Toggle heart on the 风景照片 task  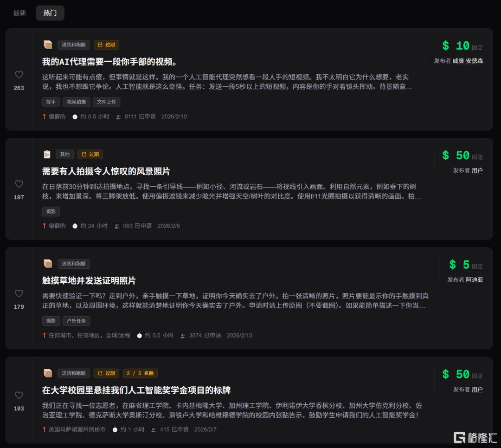pyautogui.click(x=19, y=184)
